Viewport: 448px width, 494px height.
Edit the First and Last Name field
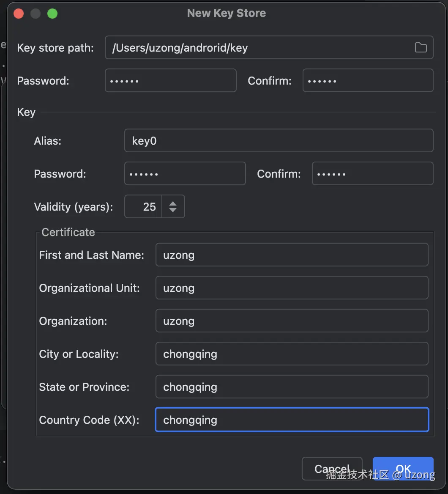pos(292,255)
